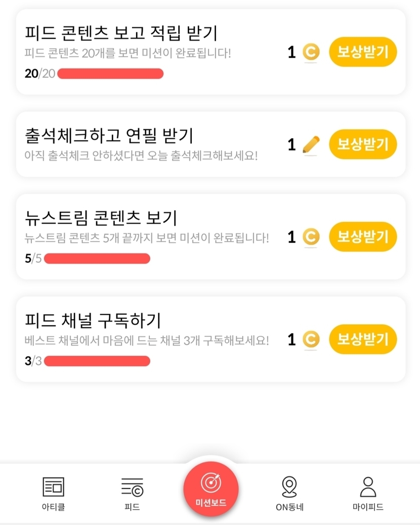Claim 보상받기 for 피드 콘텐츠 보고 적립 받기
The width and height of the screenshot is (420, 525).
click(363, 52)
